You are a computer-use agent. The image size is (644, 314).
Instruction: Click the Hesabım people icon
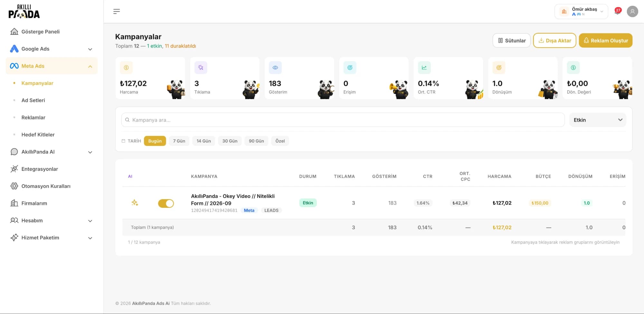pos(14,220)
